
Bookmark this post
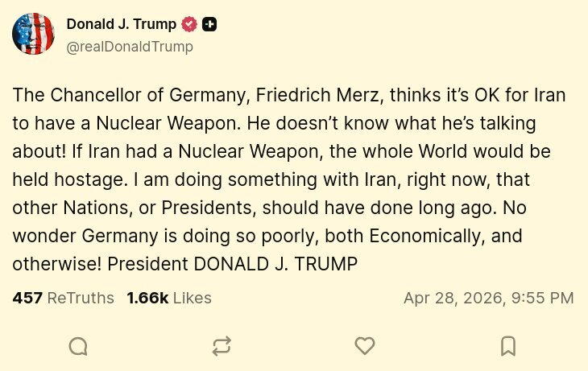click(508, 346)
